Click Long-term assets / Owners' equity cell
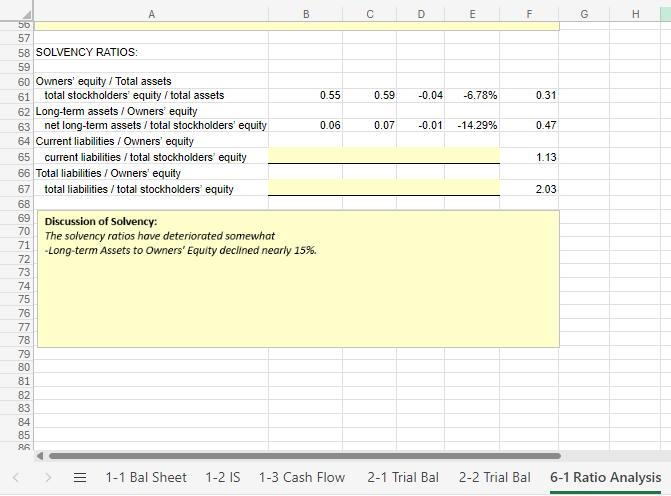 click(151, 111)
